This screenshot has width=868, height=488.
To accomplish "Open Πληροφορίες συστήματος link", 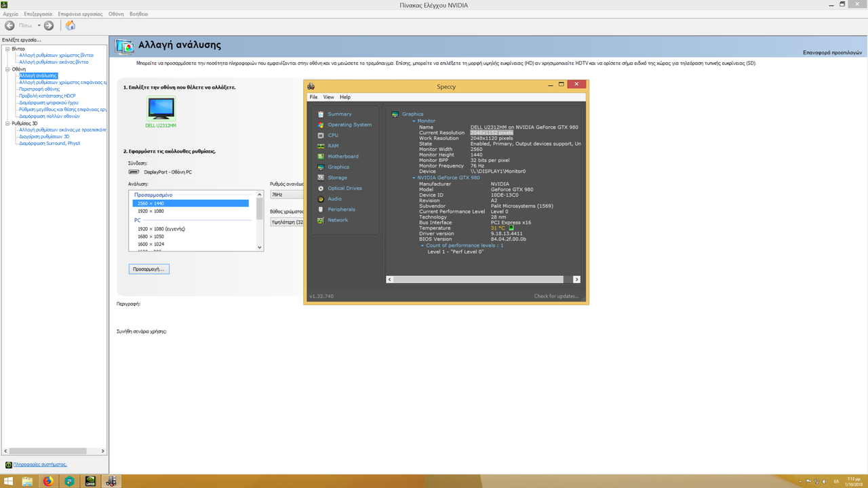I will click(39, 464).
